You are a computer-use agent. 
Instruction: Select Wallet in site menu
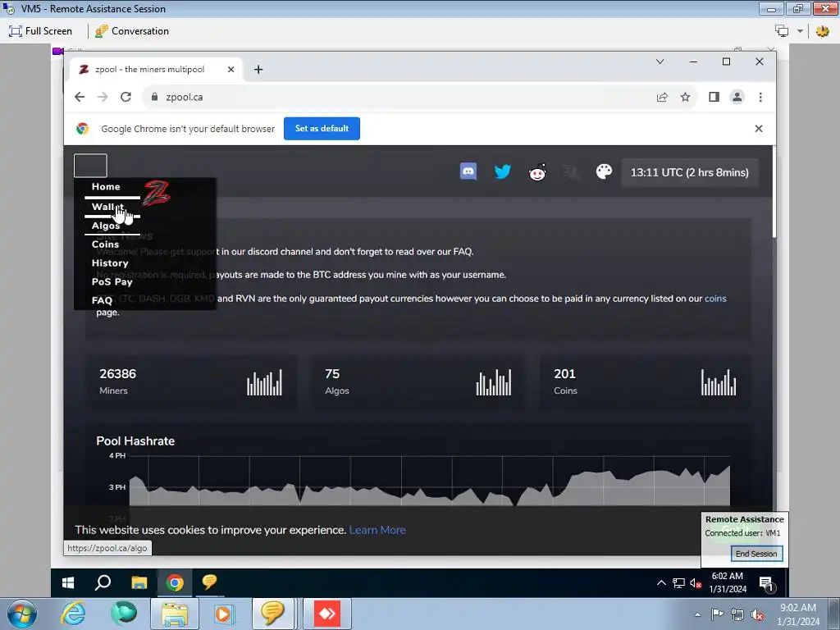pos(107,207)
